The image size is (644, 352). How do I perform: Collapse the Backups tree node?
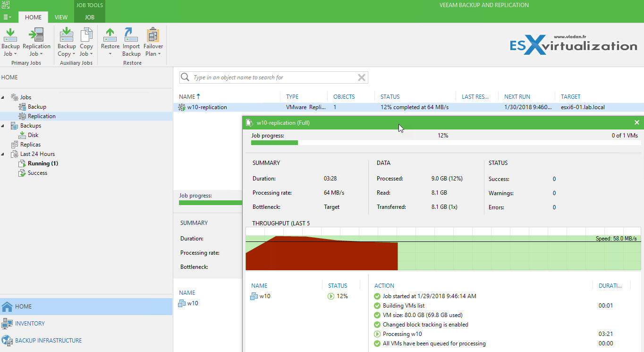[x=4, y=126]
